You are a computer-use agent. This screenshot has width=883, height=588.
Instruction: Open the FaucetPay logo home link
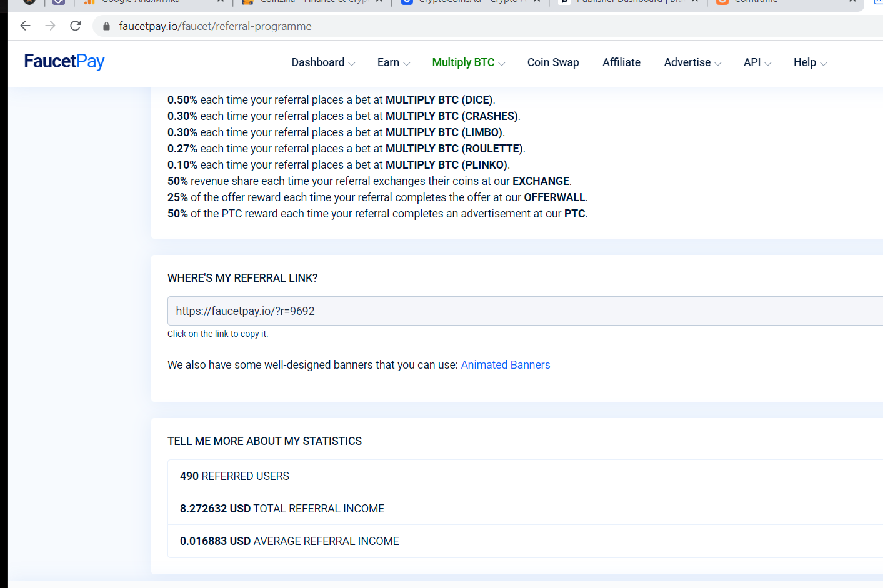coord(64,61)
